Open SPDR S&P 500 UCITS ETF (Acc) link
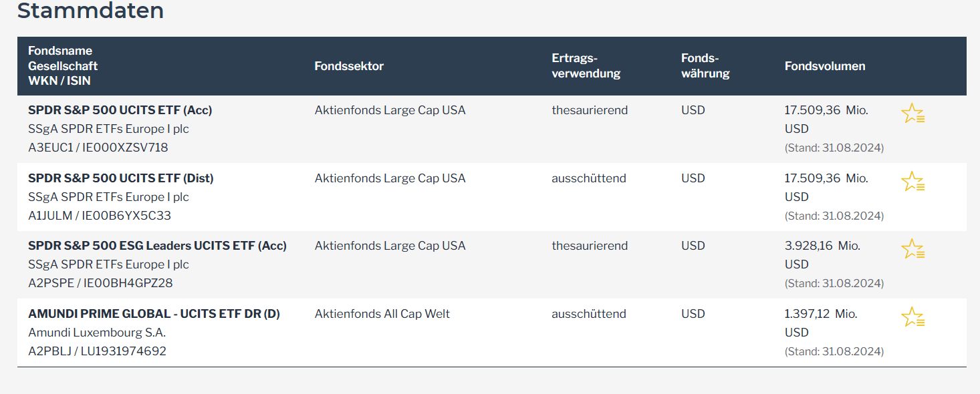This screenshot has height=394, width=980. pyautogui.click(x=120, y=110)
